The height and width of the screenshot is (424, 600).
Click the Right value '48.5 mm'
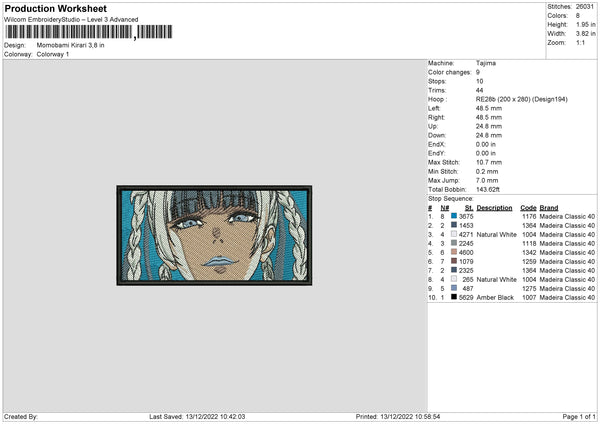click(489, 117)
